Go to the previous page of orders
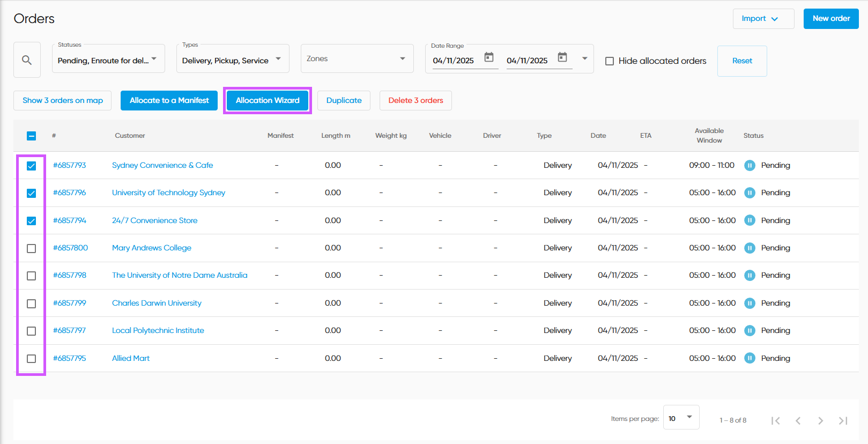This screenshot has height=444, width=868. click(798, 420)
